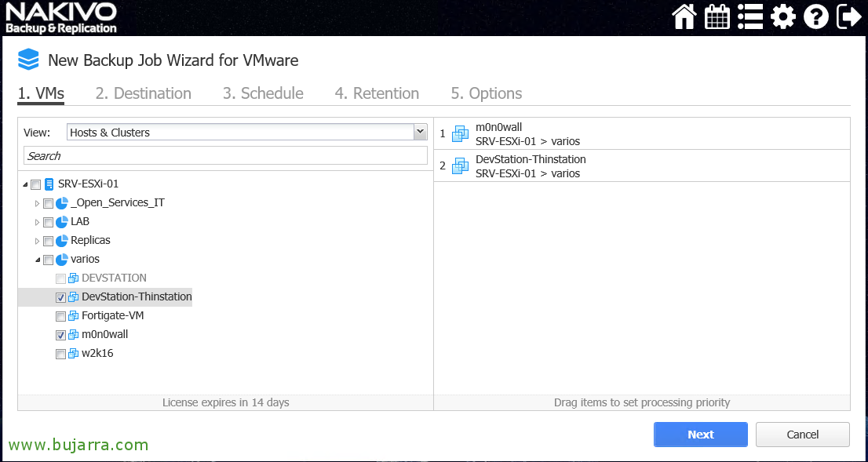868x462 pixels.
Task: Check the Fortigate-VM checkbox
Action: point(61,316)
